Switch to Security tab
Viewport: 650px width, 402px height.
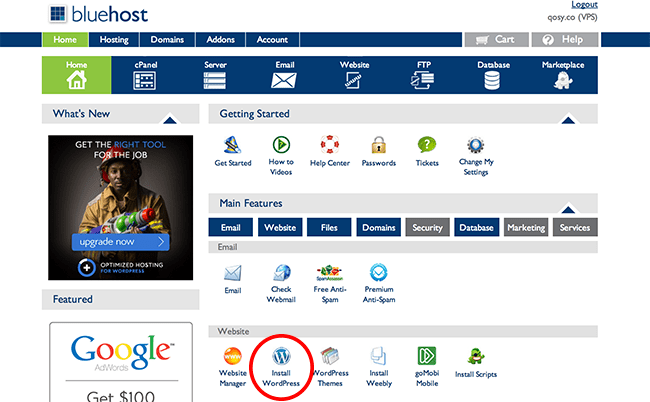click(x=427, y=228)
